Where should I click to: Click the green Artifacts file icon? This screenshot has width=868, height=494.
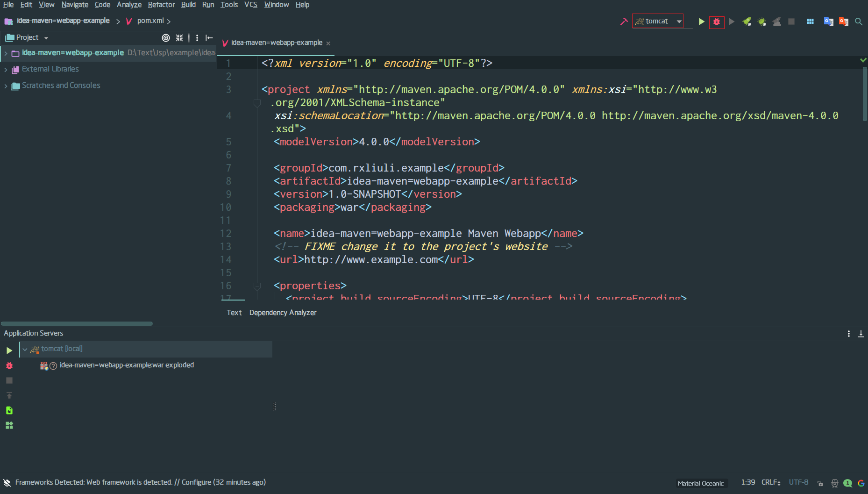[9, 410]
